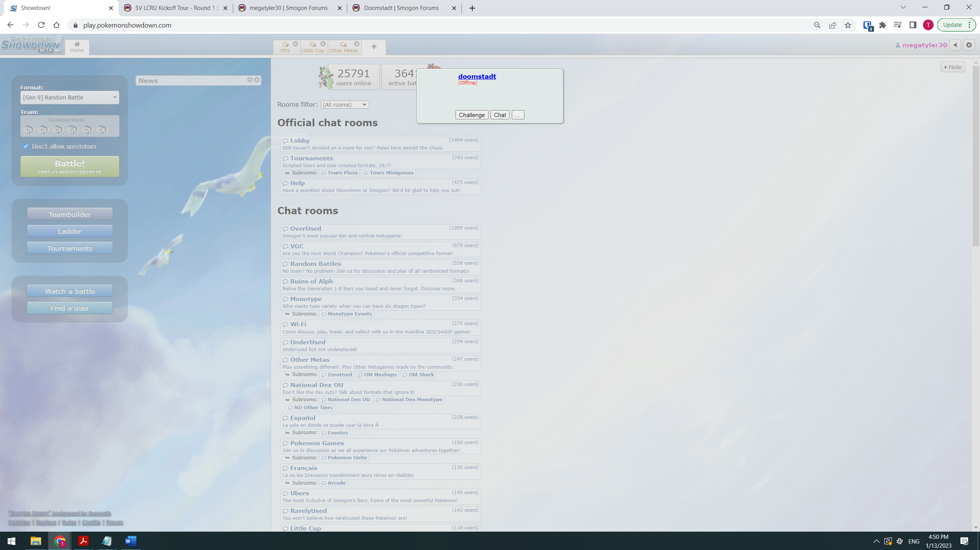Join the Lobby chat room
The image size is (980, 550).
pyautogui.click(x=381, y=144)
